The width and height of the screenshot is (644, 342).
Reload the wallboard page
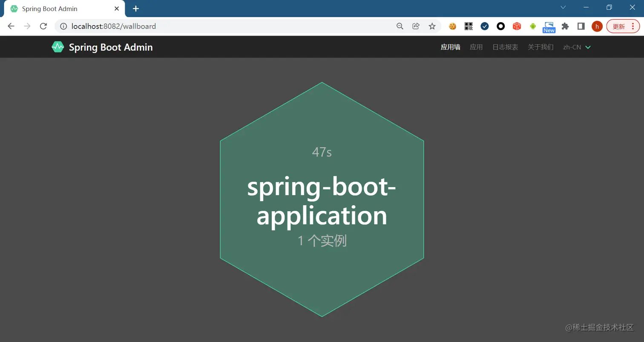[x=43, y=26]
